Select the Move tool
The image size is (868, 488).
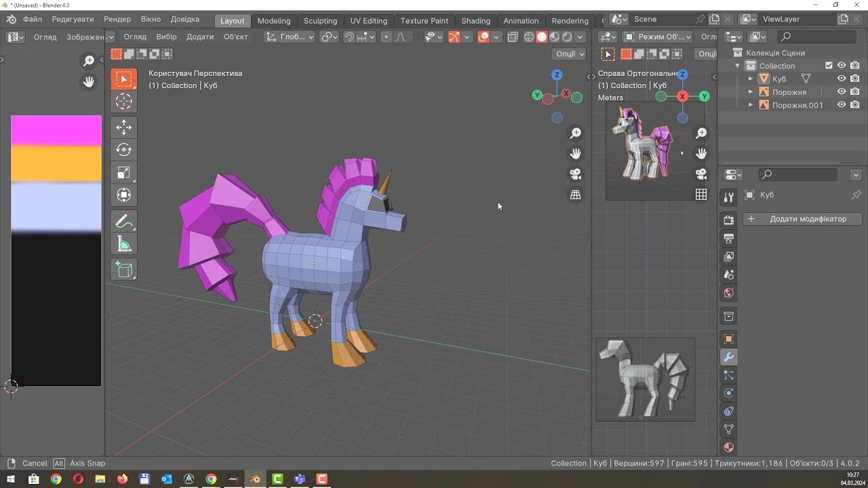coord(123,127)
